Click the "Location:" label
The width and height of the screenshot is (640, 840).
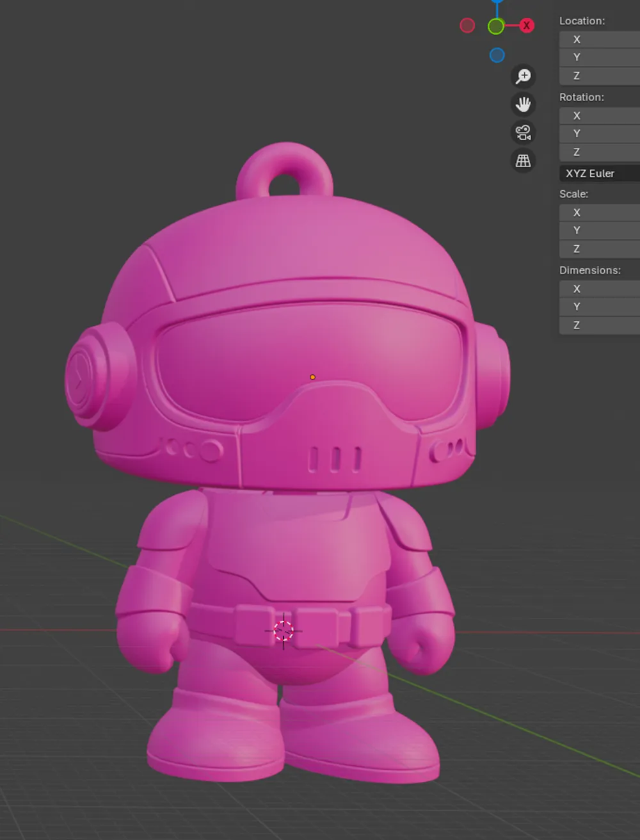coord(582,21)
